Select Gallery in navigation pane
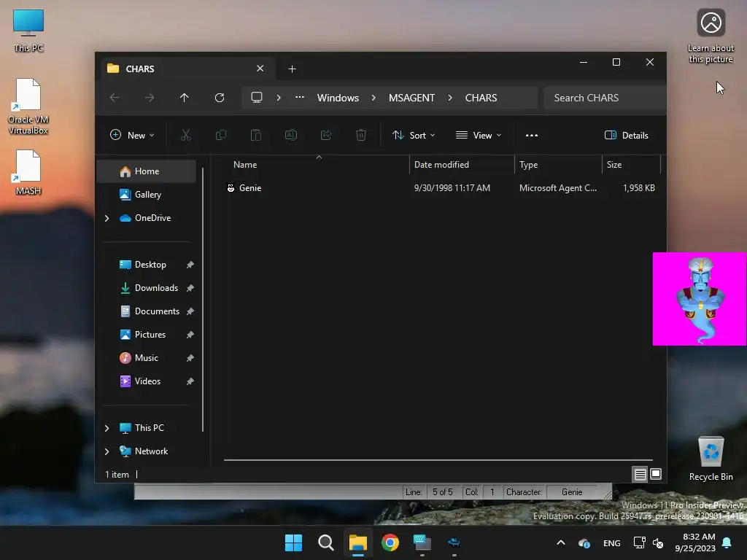The height and width of the screenshot is (560, 747). pyautogui.click(x=147, y=195)
